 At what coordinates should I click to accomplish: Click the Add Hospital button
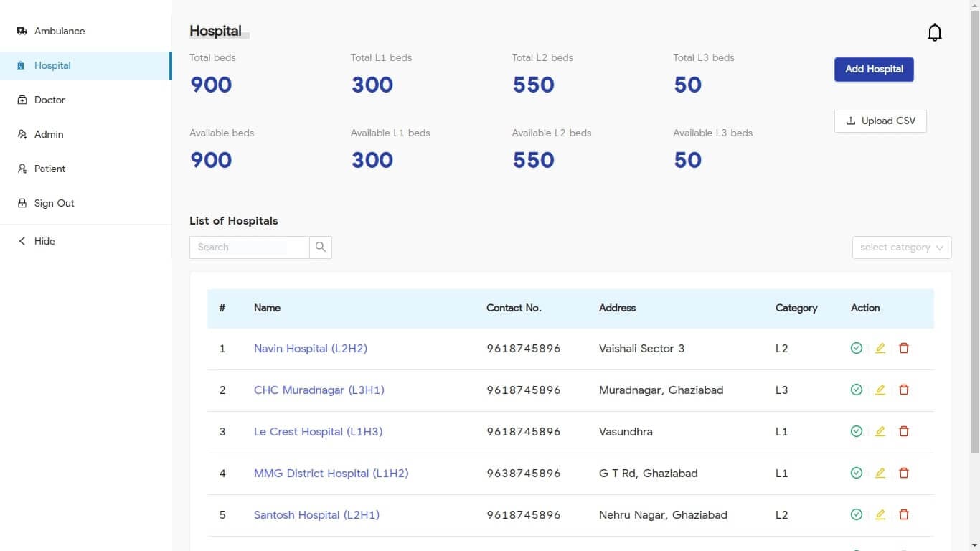[874, 69]
